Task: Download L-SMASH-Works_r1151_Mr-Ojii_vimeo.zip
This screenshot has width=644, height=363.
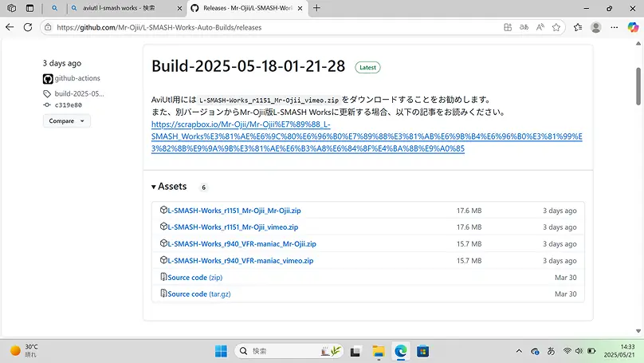Action: (x=233, y=227)
